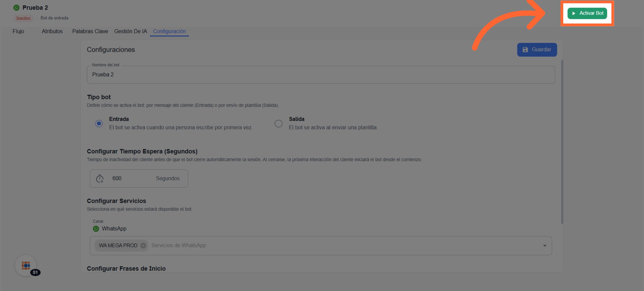Screen dimensions: 644x291
Task: Open the floating help widget with badge 51
Action: (26, 266)
